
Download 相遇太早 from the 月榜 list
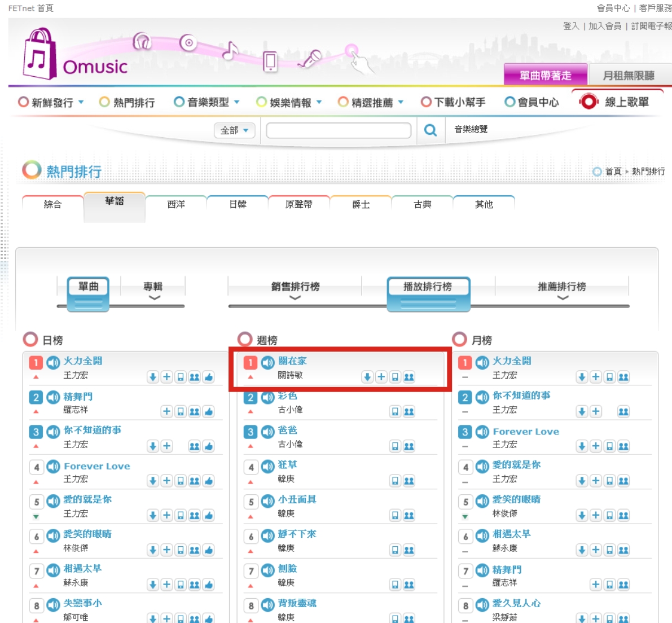pos(582,550)
